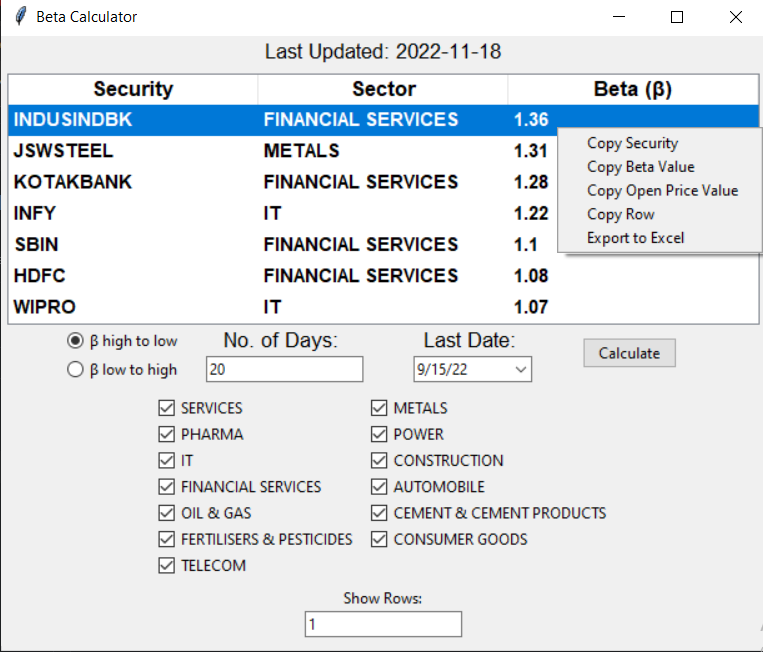The height and width of the screenshot is (652, 763).
Task: Choose Copy Open Price Value option
Action: tap(662, 191)
